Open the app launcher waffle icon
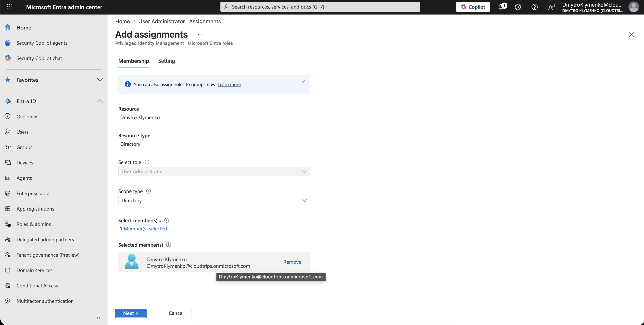644x325 pixels. 9,6
